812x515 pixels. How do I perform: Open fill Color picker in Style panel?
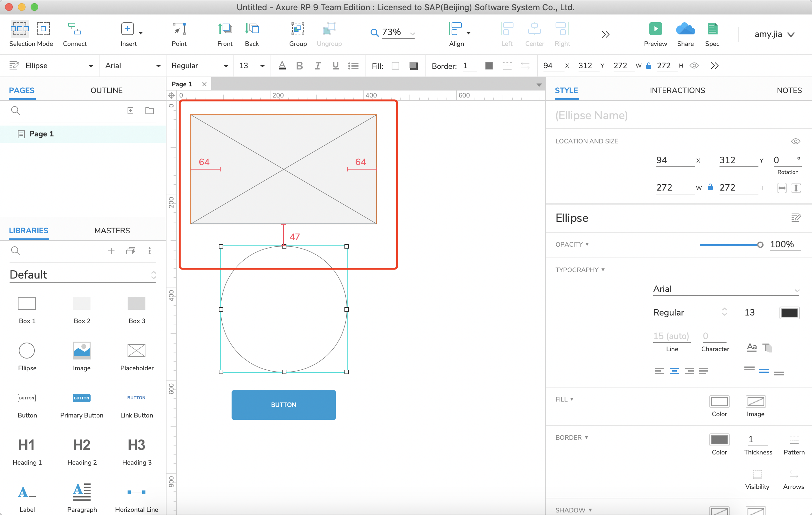[719, 402]
